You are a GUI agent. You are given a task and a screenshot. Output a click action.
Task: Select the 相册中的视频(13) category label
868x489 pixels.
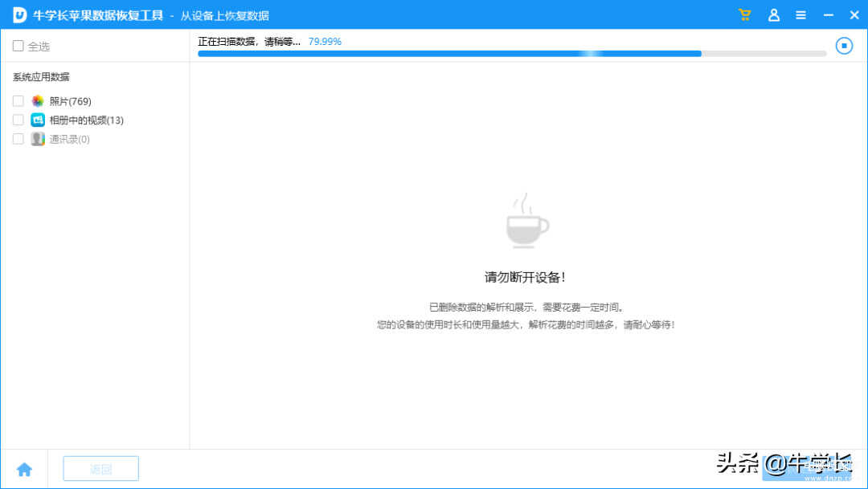87,120
